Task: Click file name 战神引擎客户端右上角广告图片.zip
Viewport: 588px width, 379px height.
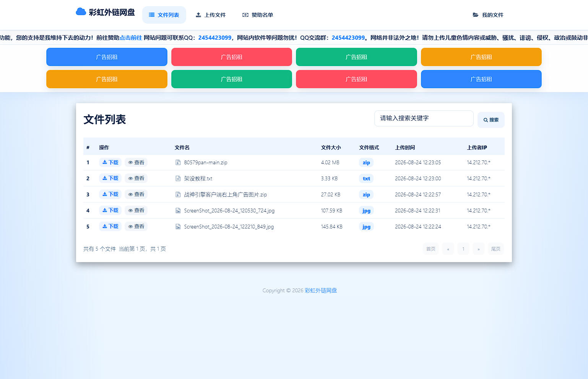Action: [x=226, y=194]
